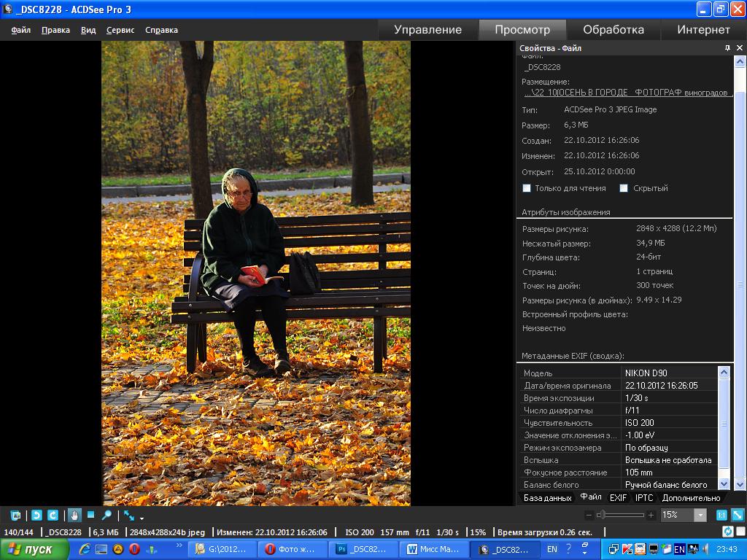Switch to the Обработка mode tab
747x560 pixels.
click(613, 30)
